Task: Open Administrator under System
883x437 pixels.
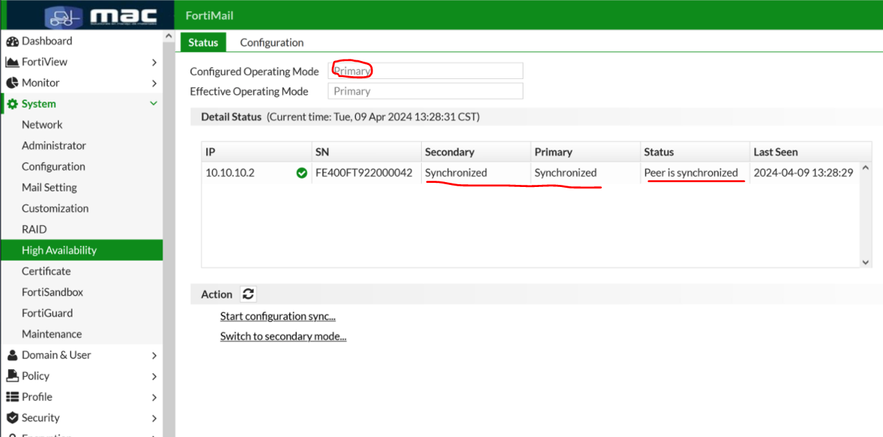Action: tap(54, 145)
